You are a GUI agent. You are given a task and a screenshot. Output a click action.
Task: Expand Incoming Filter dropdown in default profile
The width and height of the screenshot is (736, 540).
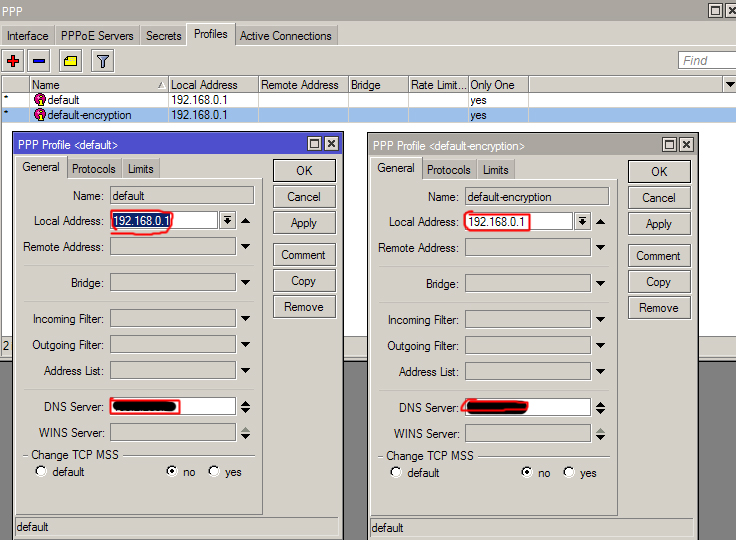coord(245,319)
